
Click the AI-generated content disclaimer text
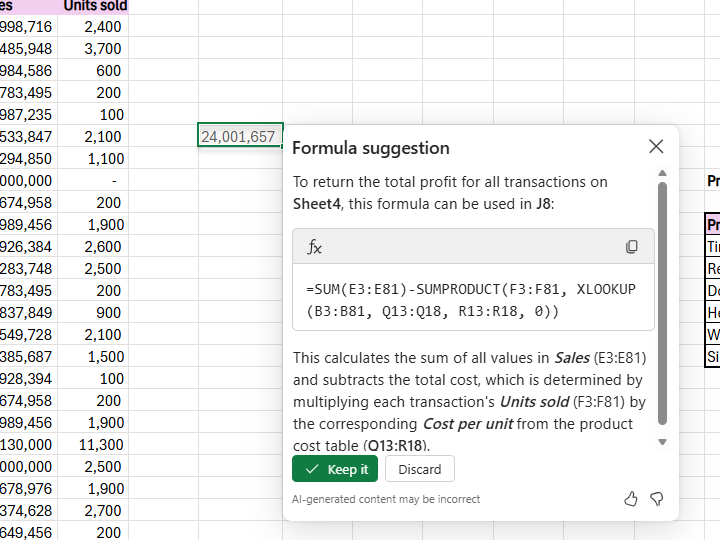[386, 499]
